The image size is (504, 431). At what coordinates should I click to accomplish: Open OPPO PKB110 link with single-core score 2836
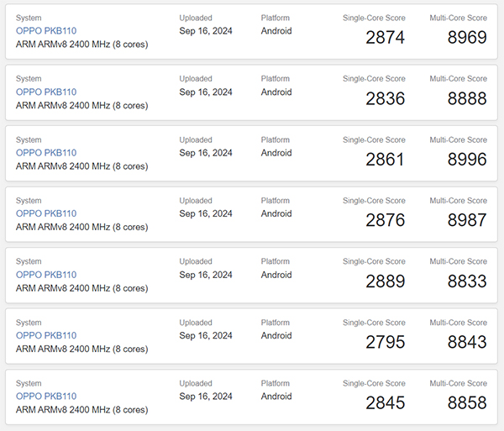coord(46,92)
